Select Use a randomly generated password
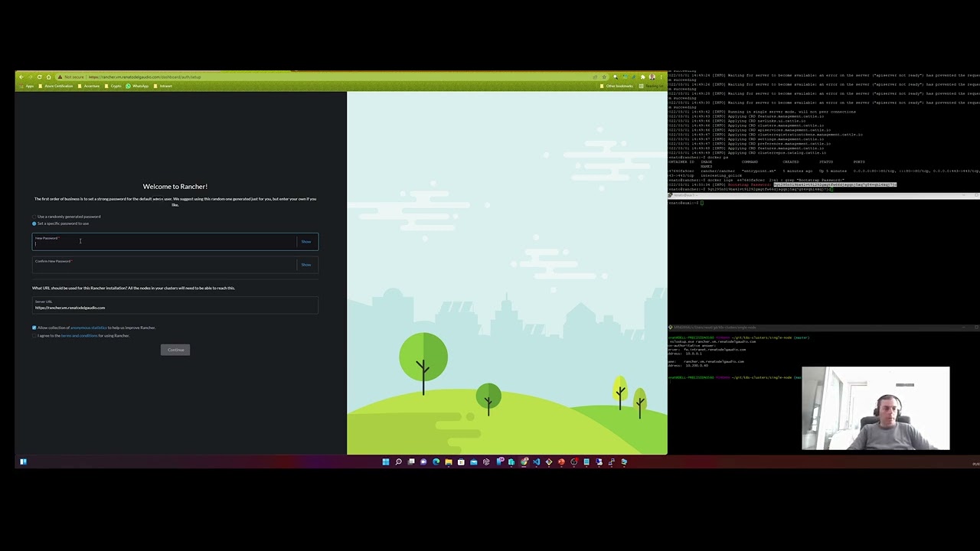This screenshot has width=980, height=551. 67,217
